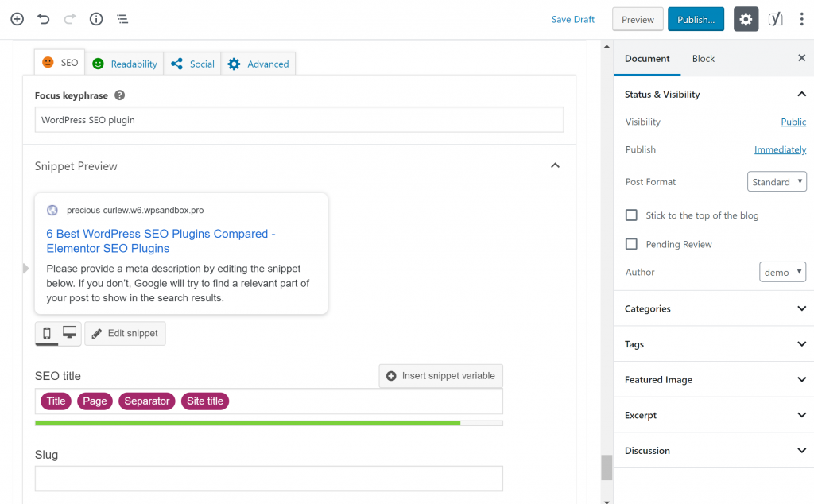This screenshot has width=814, height=504.
Task: Open the Yoast SEO sidebar icon
Action: 775,20
